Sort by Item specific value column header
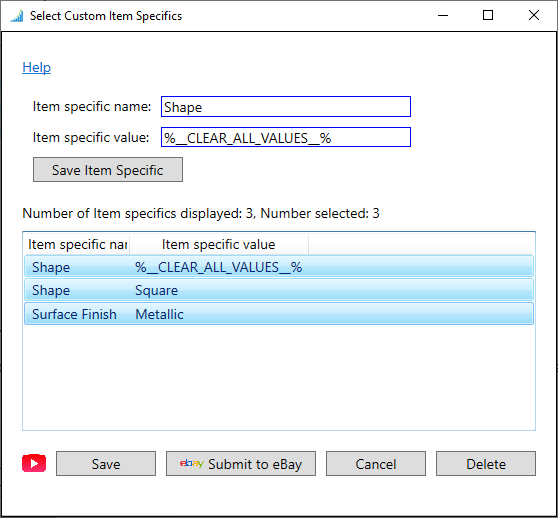Viewport: 558px width, 518px height. tap(219, 244)
